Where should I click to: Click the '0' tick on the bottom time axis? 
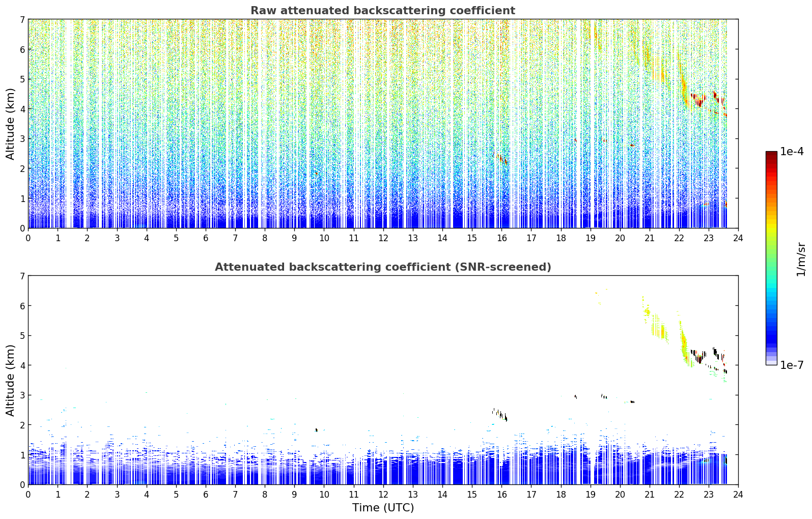pos(28,494)
